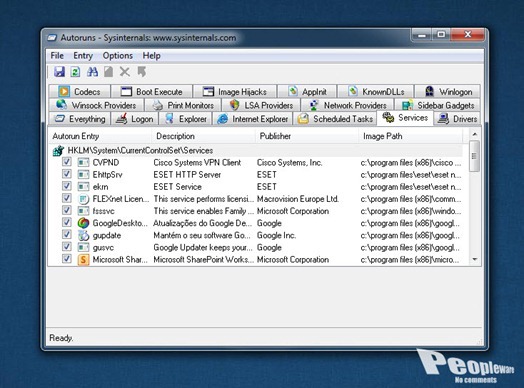Click the Jump To arrow icon
This screenshot has width=524, height=388.
click(x=142, y=72)
